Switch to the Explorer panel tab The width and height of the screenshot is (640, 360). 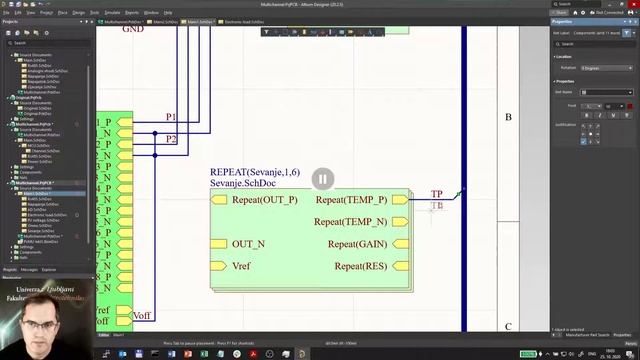click(x=49, y=269)
